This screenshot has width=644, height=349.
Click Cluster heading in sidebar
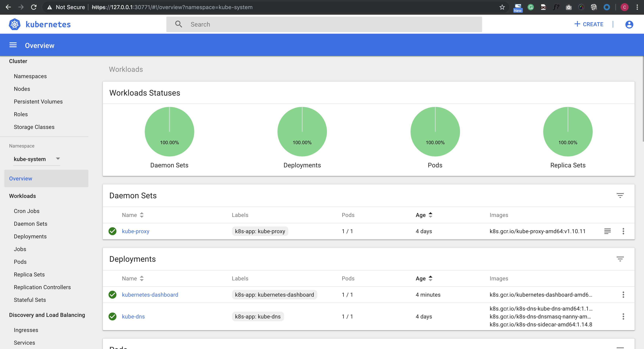point(18,61)
